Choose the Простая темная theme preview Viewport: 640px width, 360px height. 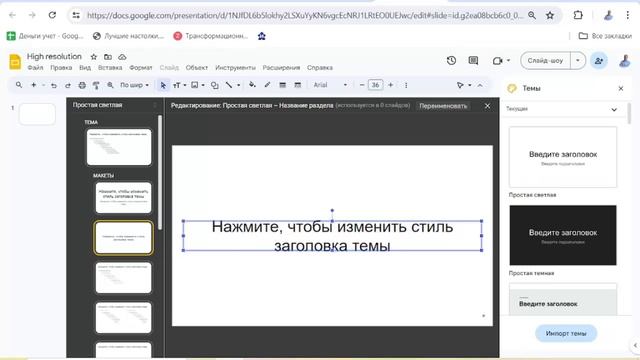(x=563, y=235)
